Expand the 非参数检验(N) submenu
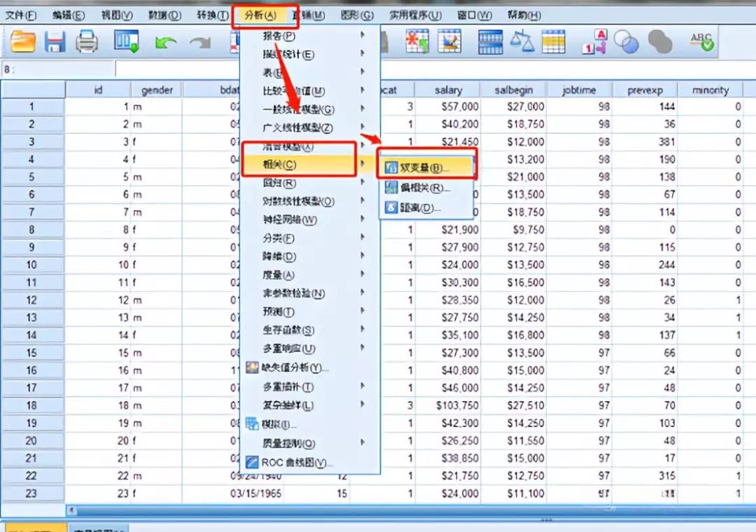This screenshot has width=756, height=532. pos(309,293)
